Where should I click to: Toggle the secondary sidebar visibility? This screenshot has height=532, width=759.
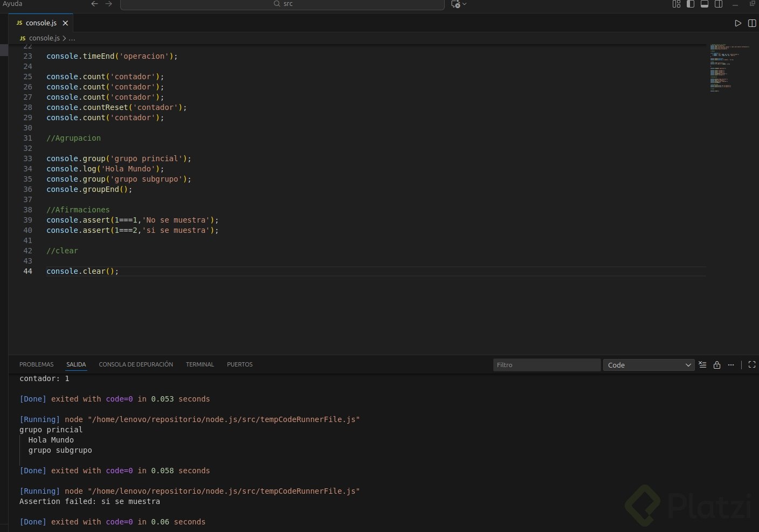pyautogui.click(x=719, y=4)
